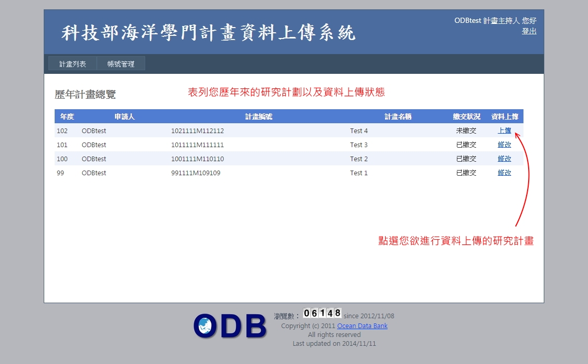Click the 年度 column header
The height and width of the screenshot is (364, 588).
[67, 116]
